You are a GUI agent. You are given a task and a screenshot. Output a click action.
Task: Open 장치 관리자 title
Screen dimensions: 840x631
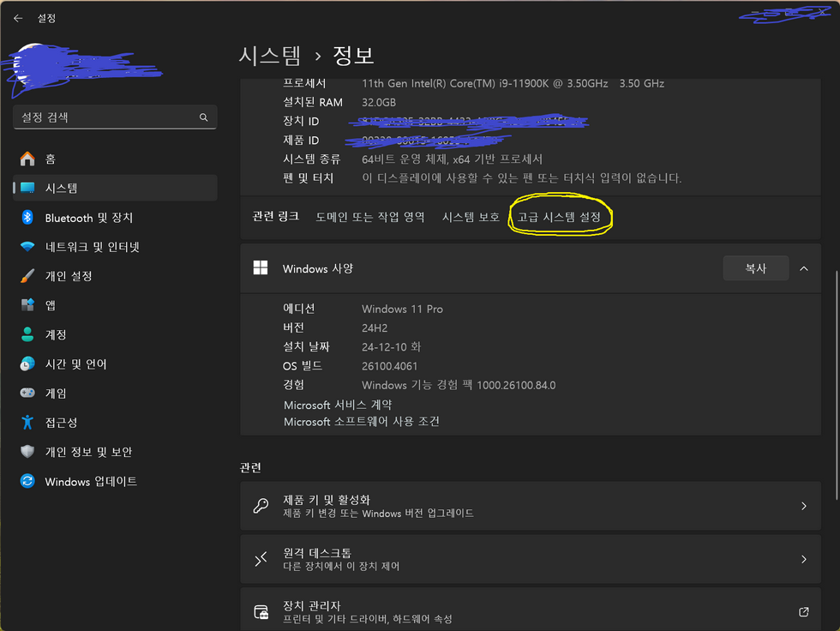[x=312, y=606]
